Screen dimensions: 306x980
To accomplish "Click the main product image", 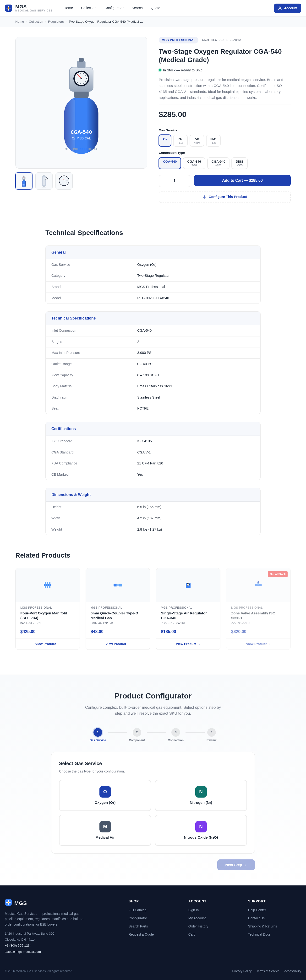I will click(x=81, y=103).
